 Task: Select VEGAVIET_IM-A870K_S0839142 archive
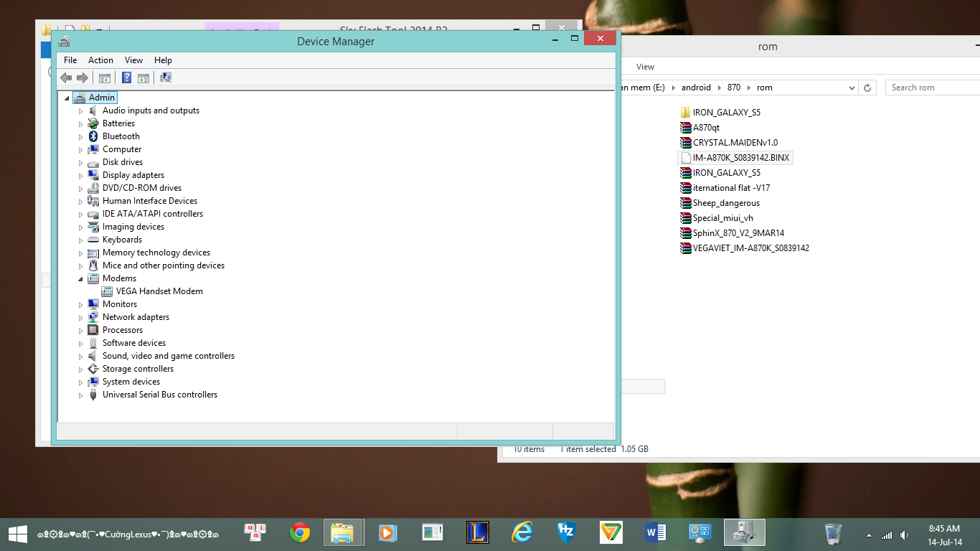coord(745,248)
